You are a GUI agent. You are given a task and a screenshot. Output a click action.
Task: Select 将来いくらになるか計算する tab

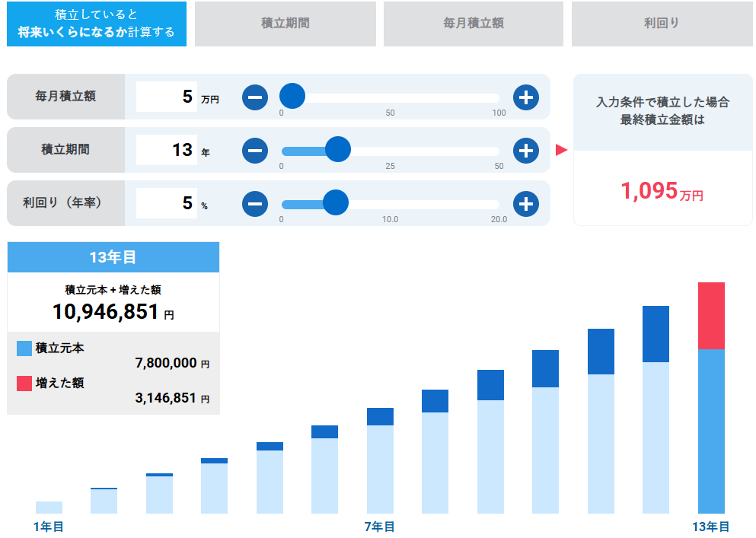pos(97,24)
